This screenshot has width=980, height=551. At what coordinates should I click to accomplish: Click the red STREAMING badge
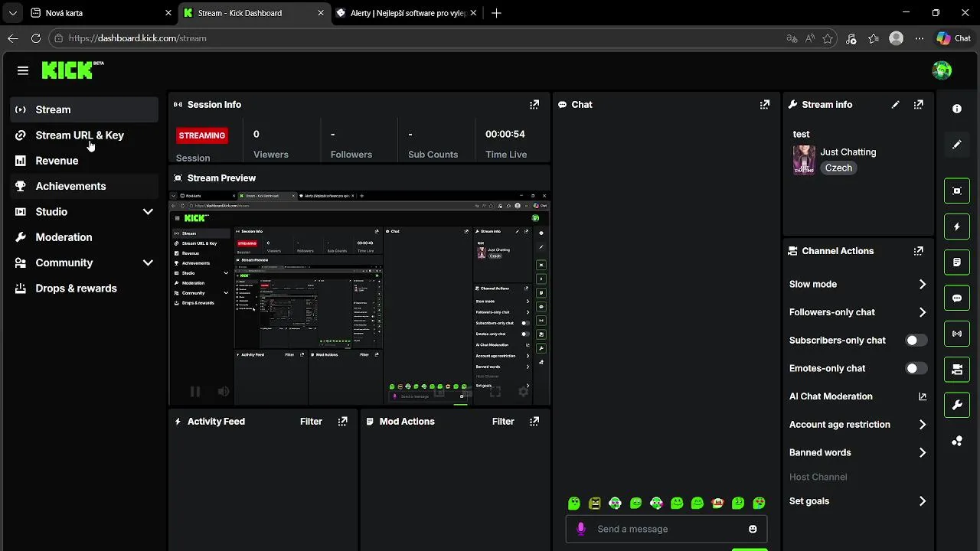(202, 135)
